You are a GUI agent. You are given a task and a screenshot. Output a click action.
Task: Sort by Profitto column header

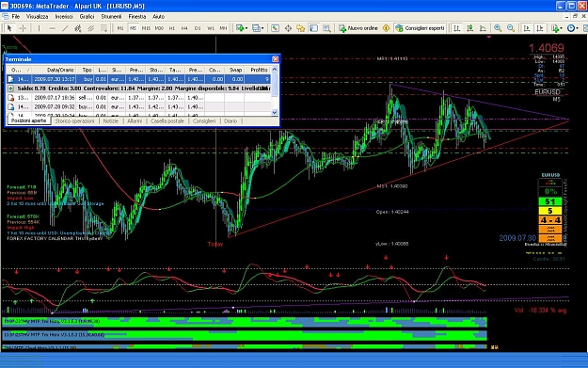point(258,70)
